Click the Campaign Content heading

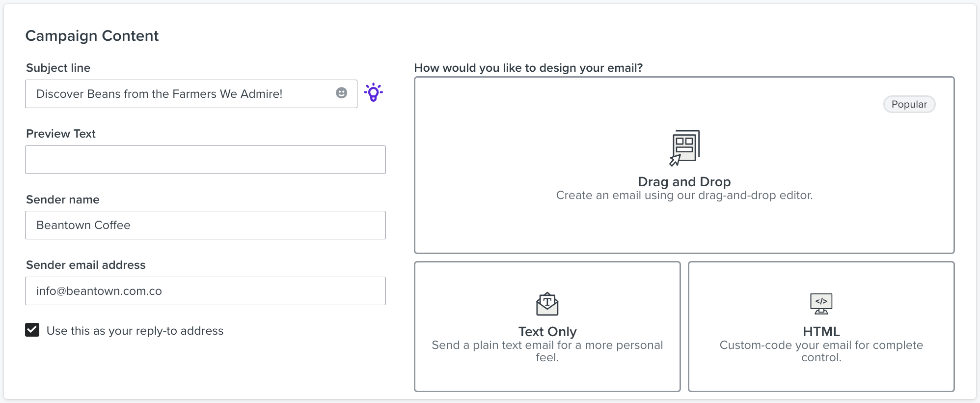pyautogui.click(x=92, y=35)
